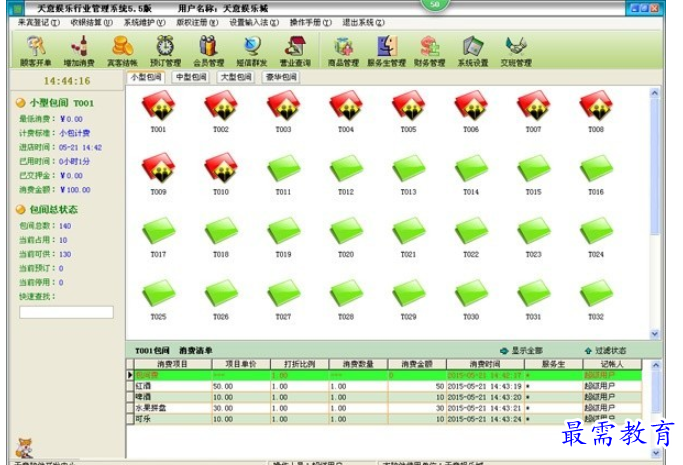Open 系统设置 toolbar icon
The height and width of the screenshot is (465, 683).
473,51
